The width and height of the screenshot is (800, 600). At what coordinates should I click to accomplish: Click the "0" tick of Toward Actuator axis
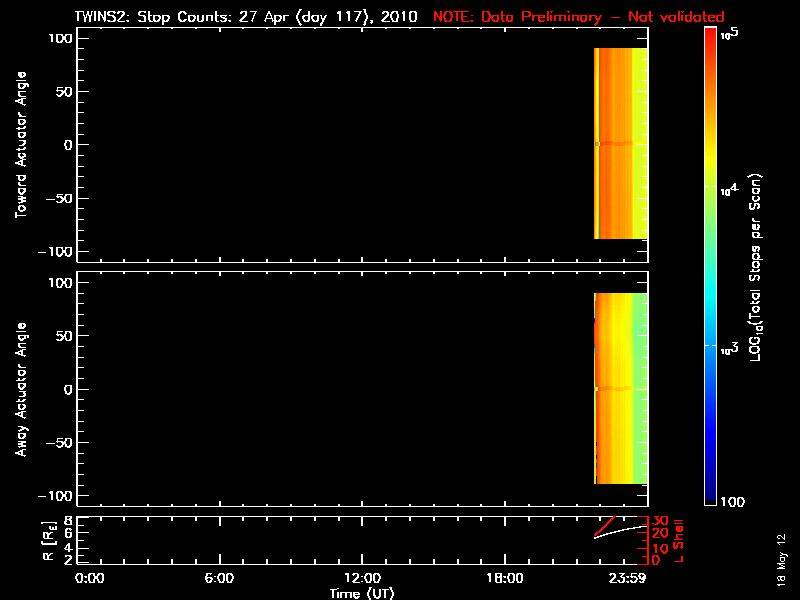click(x=68, y=145)
